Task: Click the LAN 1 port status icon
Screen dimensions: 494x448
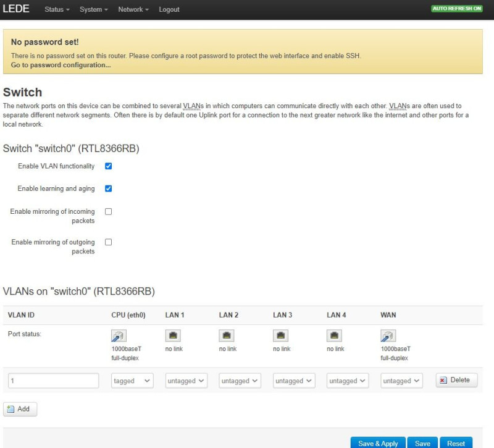Action: [x=173, y=336]
